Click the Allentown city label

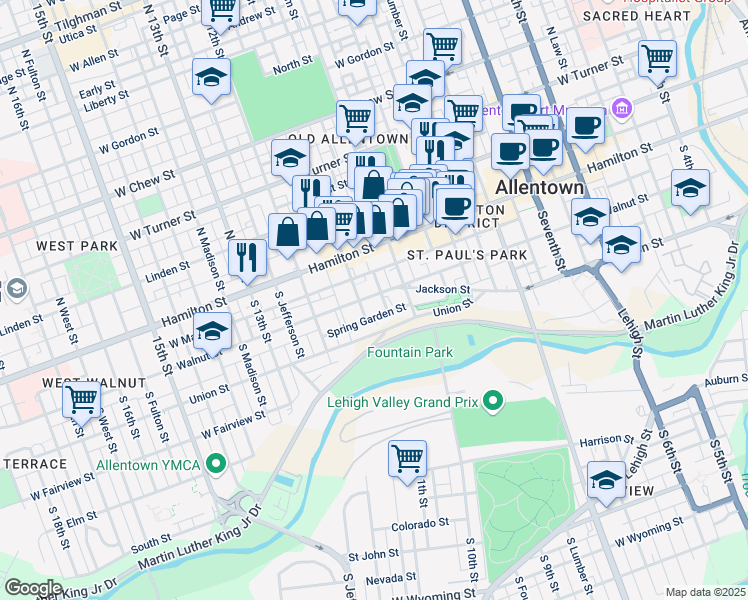(540, 187)
